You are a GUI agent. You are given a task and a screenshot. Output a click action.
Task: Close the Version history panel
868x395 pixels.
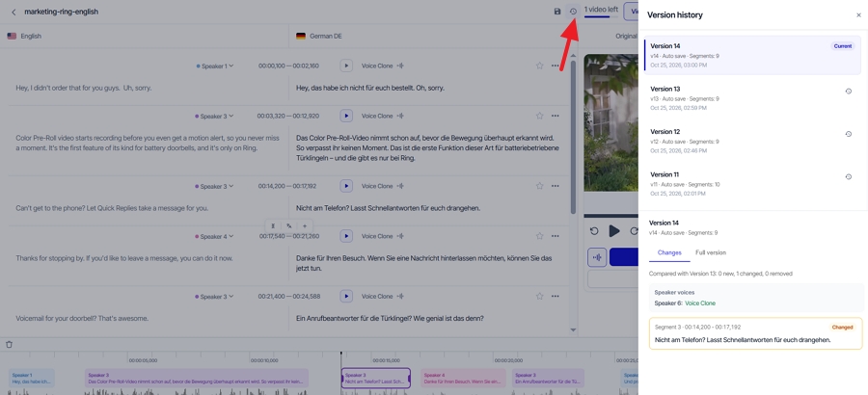[x=858, y=15]
